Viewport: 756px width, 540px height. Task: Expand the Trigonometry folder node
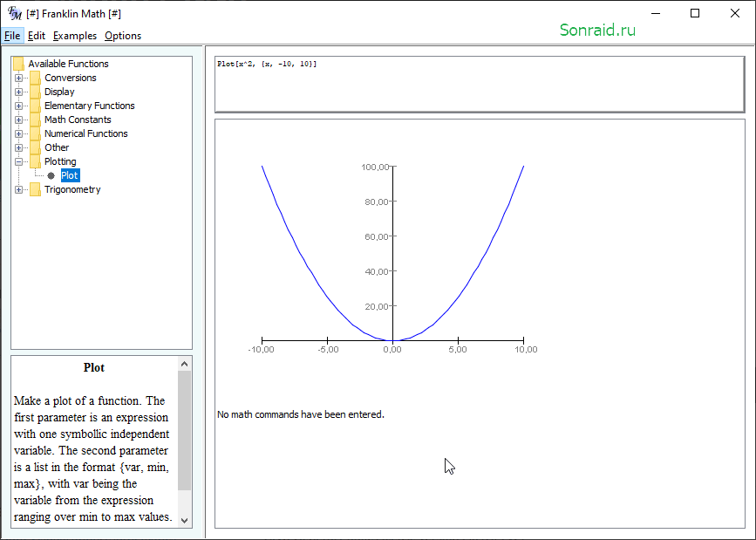(x=18, y=189)
